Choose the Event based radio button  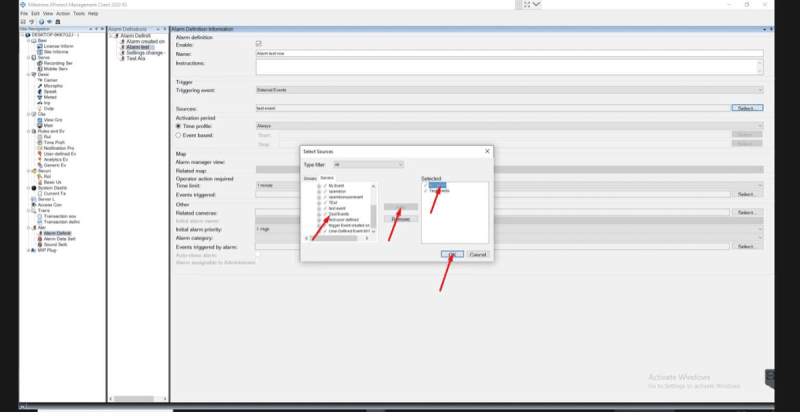[178, 135]
